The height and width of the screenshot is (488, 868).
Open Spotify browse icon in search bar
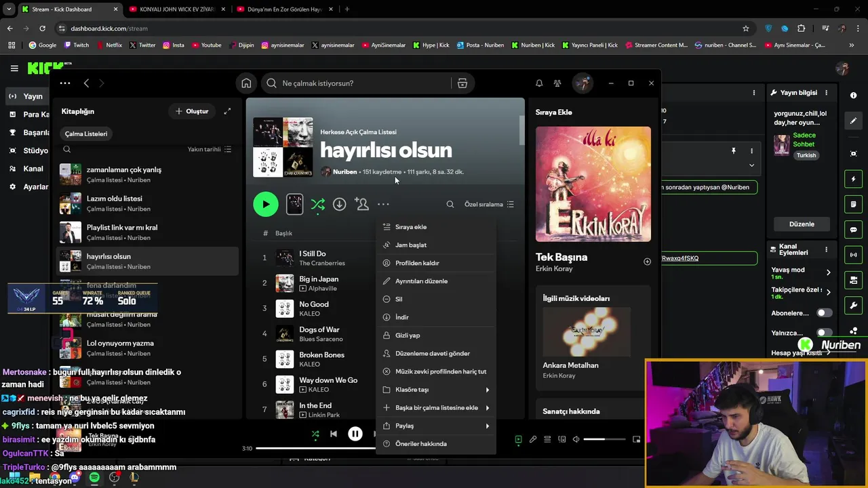click(462, 83)
